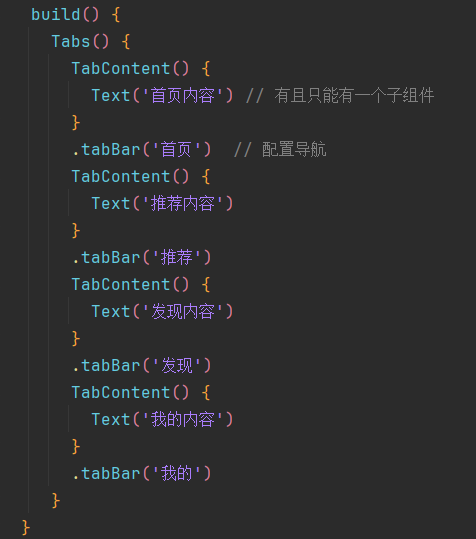Image resolution: width=476 pixels, height=539 pixels.
Task: Click the build() method name
Action: click(56, 14)
